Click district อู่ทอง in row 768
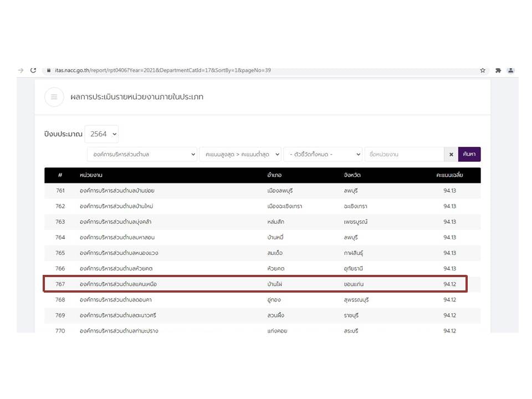Image resolution: width=532 pixels, height=399 pixels. [274, 300]
